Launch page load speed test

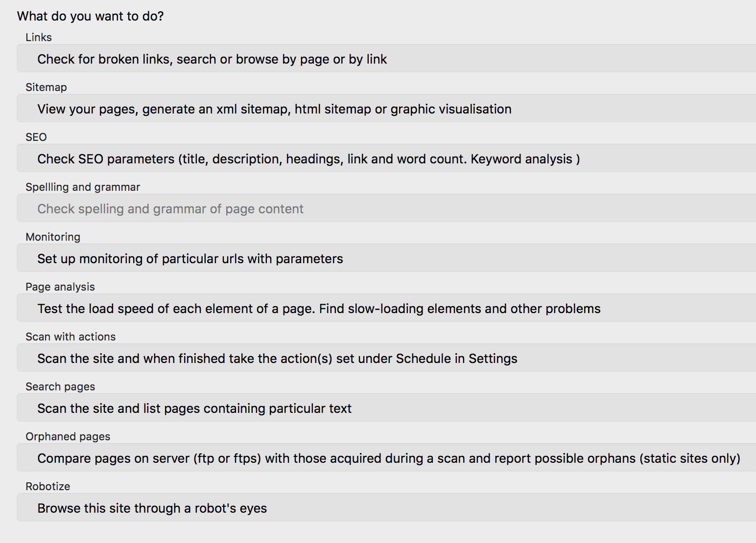(x=386, y=308)
